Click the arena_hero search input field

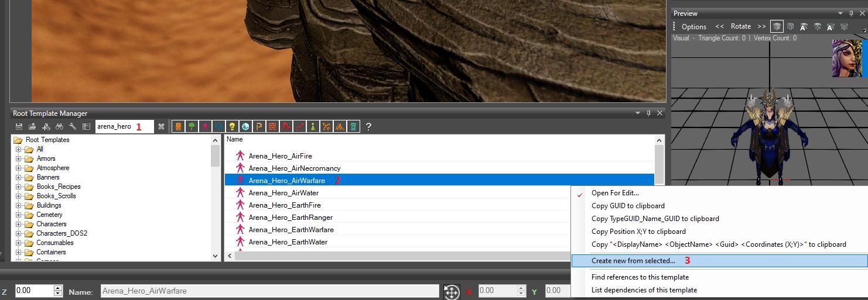click(x=124, y=126)
